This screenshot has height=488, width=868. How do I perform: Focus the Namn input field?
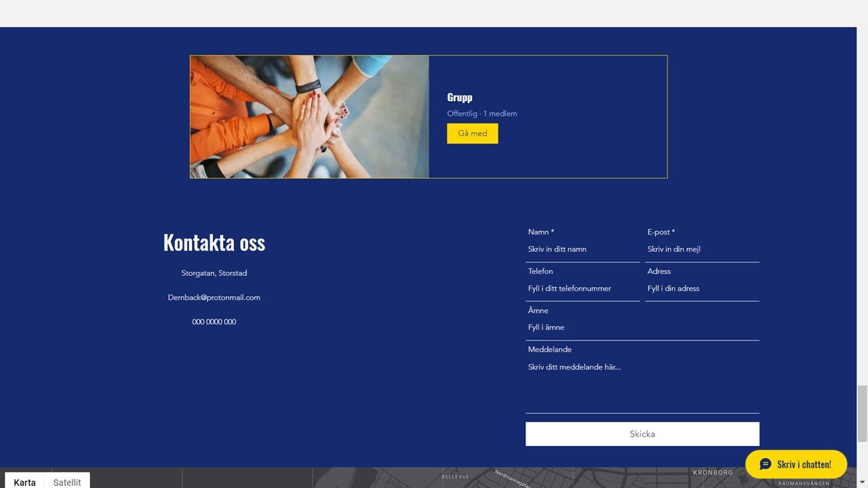click(x=583, y=249)
